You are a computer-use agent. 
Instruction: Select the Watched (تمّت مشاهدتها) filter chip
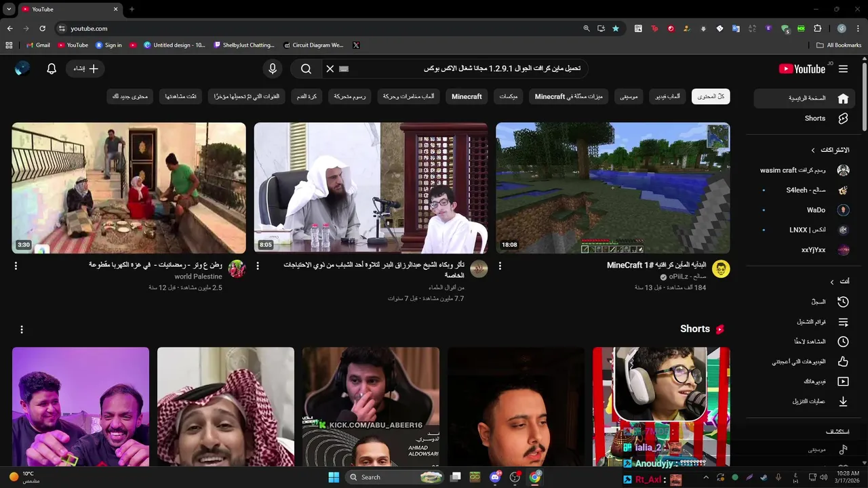pos(181,97)
